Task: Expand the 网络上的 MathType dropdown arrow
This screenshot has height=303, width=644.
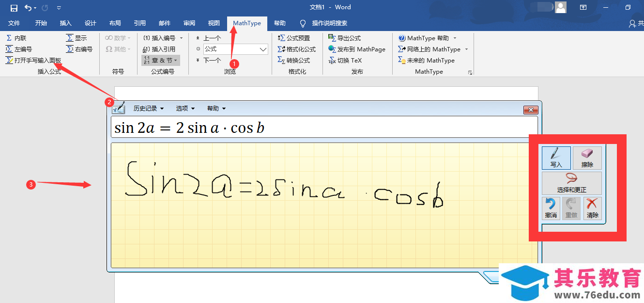Action: tap(467, 49)
